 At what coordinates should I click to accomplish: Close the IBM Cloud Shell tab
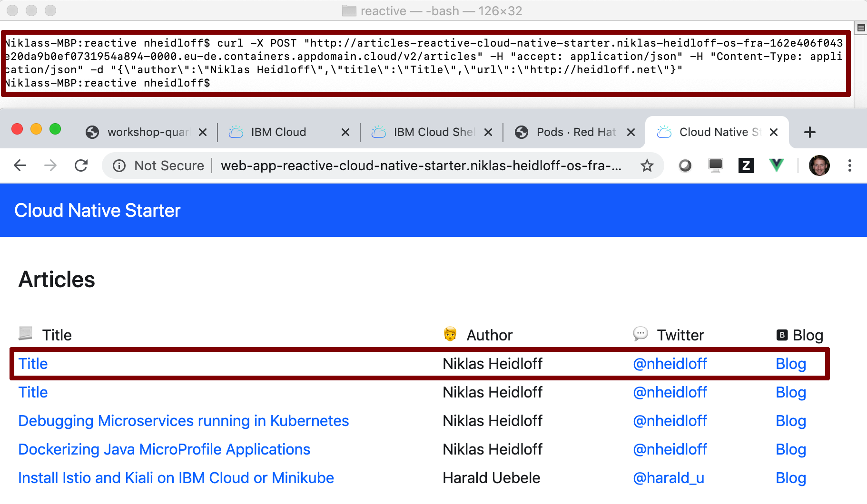(488, 132)
